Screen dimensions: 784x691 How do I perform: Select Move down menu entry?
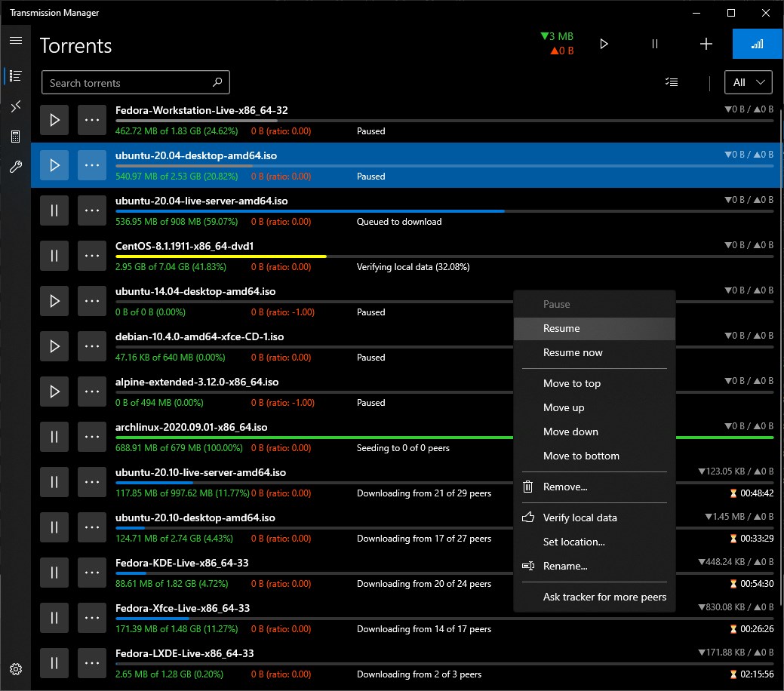click(x=595, y=431)
